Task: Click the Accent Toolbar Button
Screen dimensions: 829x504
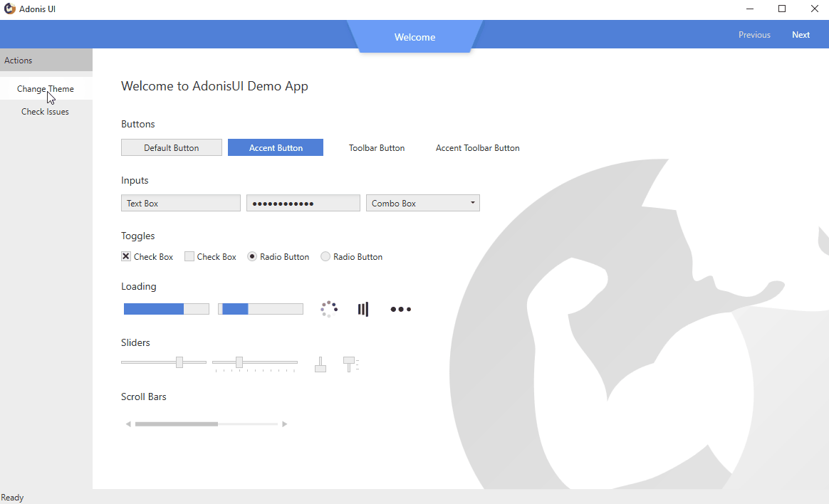Action: 477,147
